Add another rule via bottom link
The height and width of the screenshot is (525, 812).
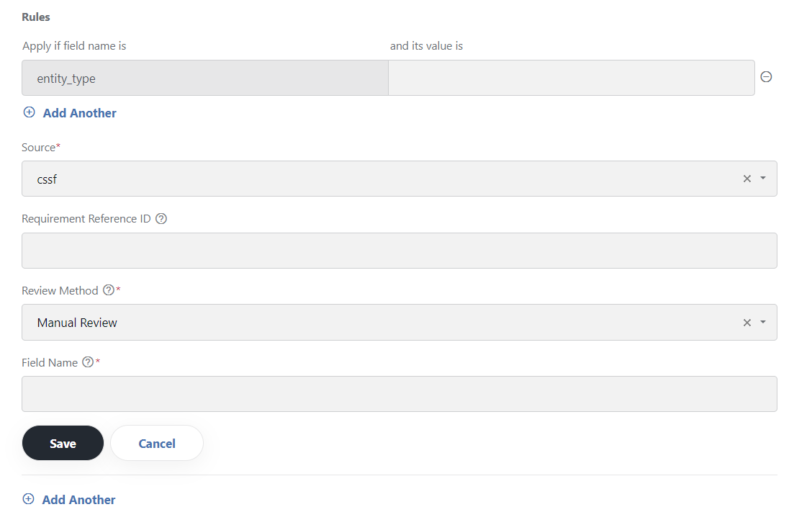pos(78,500)
